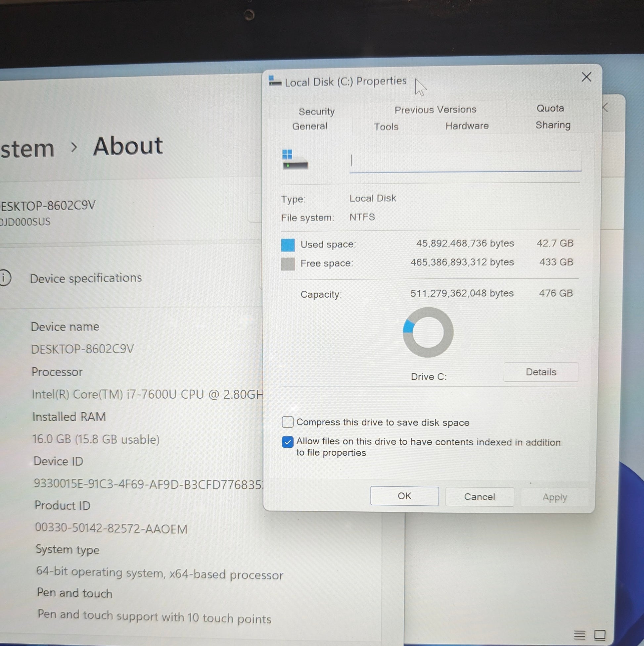Click the Apply button
644x646 pixels.
(554, 498)
